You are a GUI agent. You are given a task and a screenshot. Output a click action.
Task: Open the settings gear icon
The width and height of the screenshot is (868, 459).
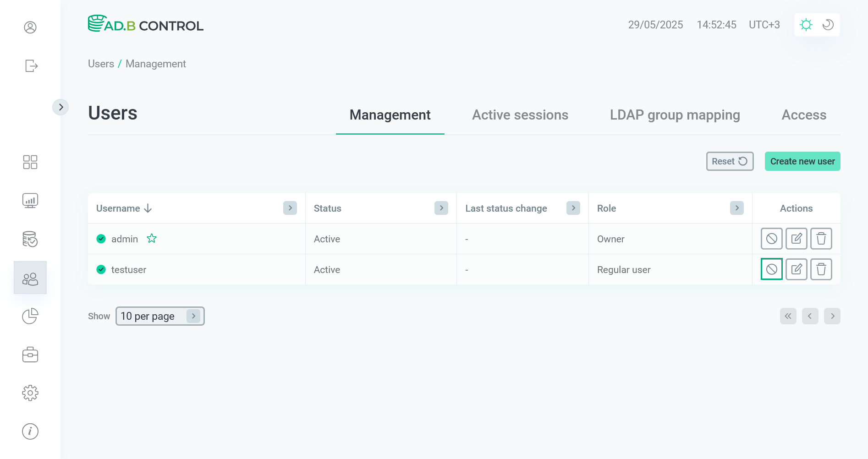tap(30, 393)
